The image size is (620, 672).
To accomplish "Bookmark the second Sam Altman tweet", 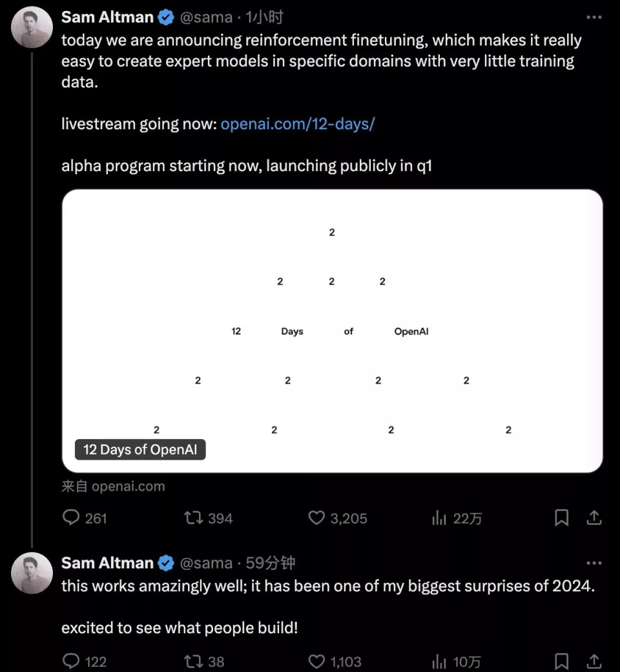I will [561, 661].
